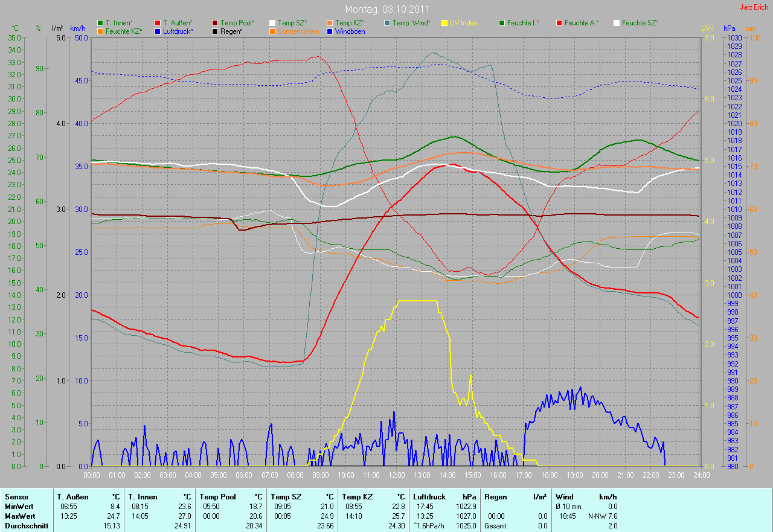Click the green Feuchte I. legend swatch
Image resolution: width=773 pixels, height=532 pixels.
[x=502, y=23]
